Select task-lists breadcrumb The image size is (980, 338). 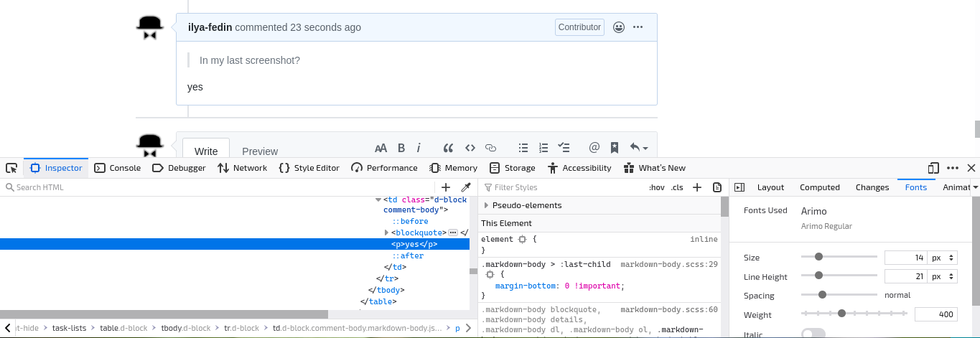(x=69, y=328)
